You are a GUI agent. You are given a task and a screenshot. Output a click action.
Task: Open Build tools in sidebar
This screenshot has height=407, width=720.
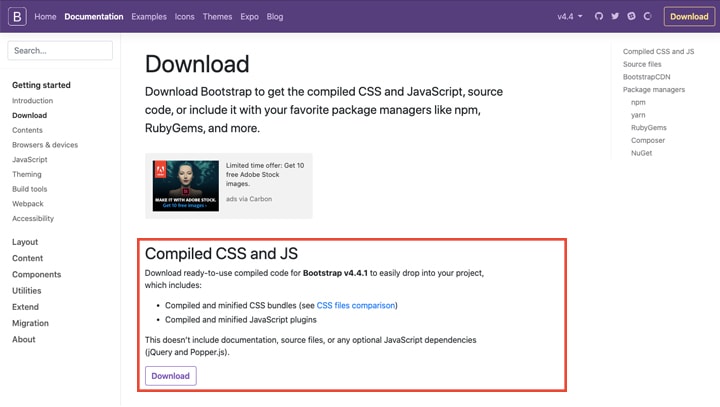coord(29,189)
